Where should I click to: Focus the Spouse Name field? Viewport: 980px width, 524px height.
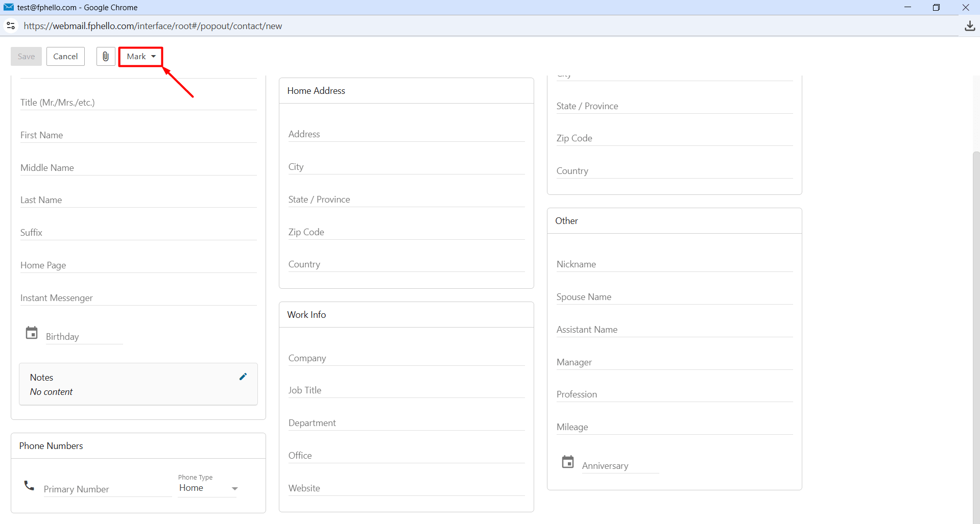tap(675, 297)
